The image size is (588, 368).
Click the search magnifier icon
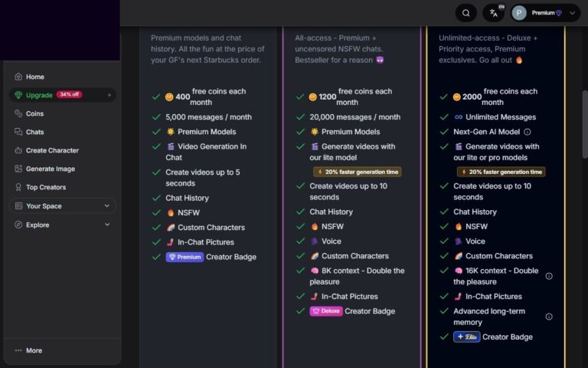pos(465,13)
